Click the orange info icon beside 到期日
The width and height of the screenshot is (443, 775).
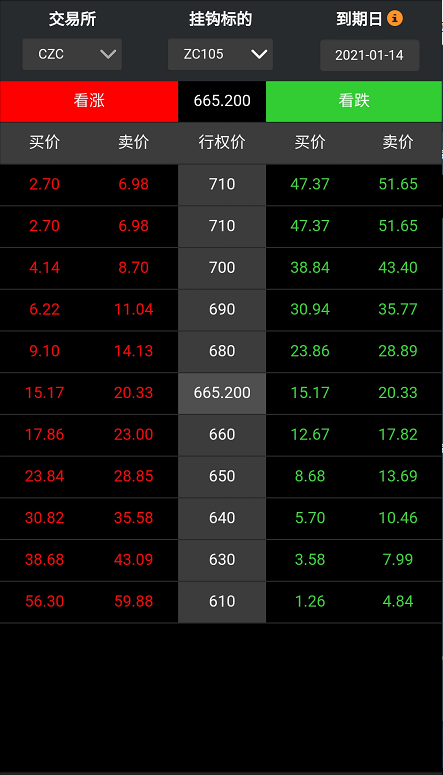click(x=395, y=19)
